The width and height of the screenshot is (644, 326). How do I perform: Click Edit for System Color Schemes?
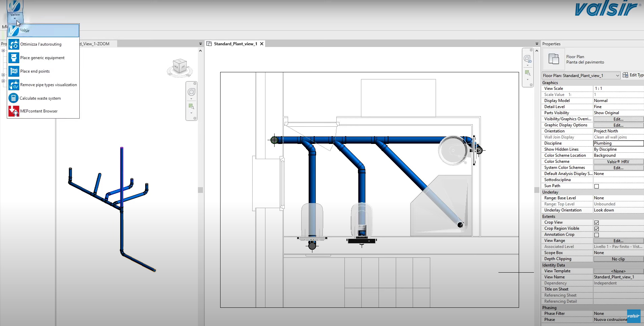click(619, 168)
